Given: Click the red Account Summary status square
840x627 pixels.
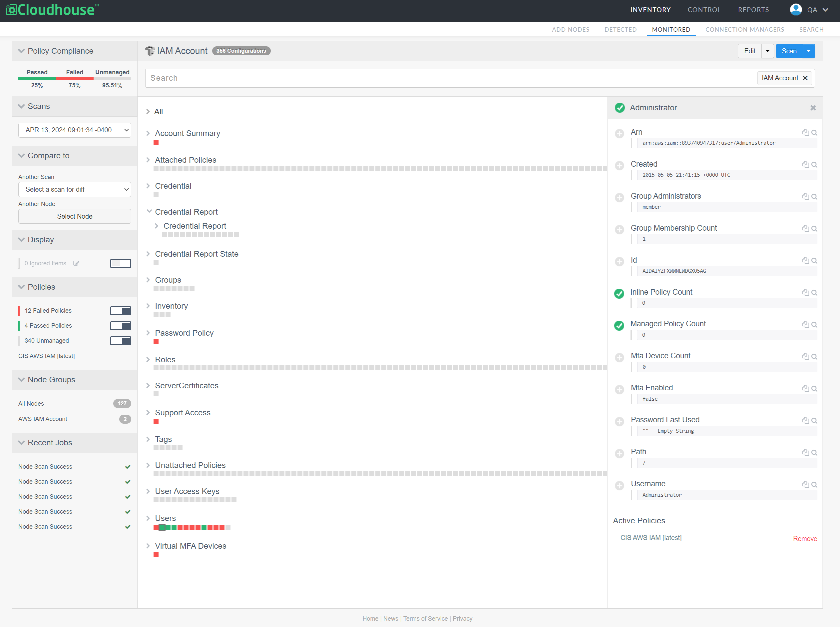Looking at the screenshot, I should [156, 142].
